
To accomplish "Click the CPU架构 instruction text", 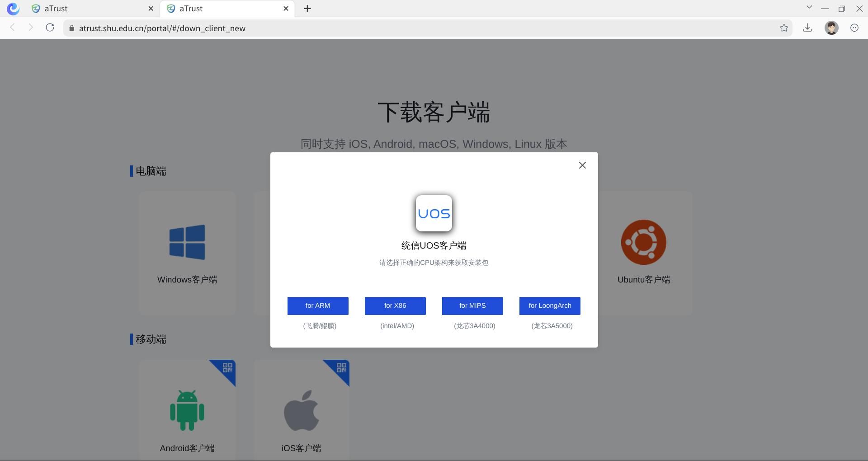I will click(434, 263).
